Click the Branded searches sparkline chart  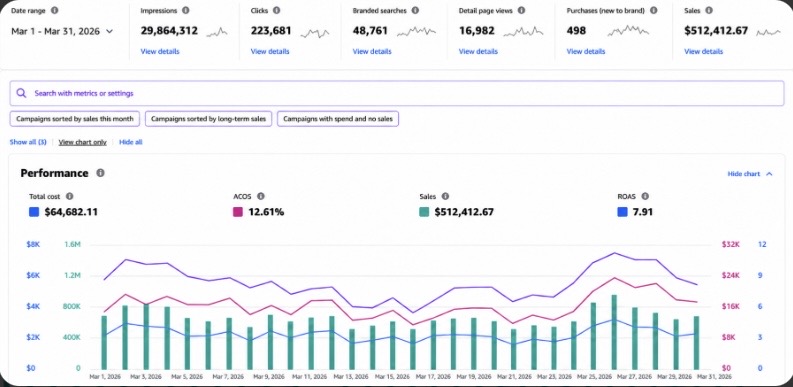416,32
